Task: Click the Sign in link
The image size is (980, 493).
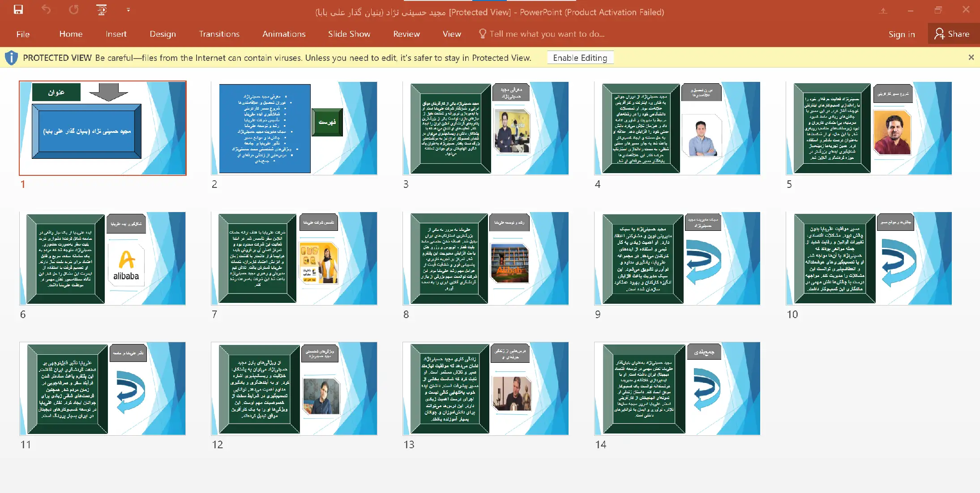Action: [901, 34]
